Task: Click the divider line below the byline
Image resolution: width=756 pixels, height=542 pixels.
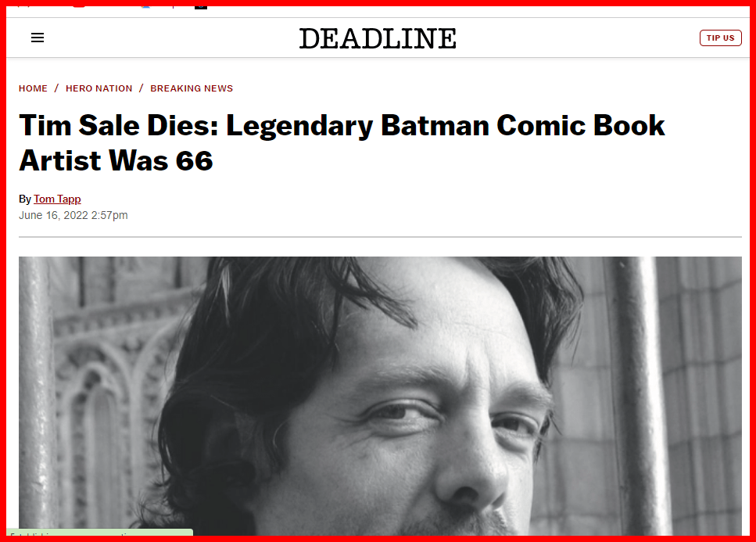Action: pos(380,236)
